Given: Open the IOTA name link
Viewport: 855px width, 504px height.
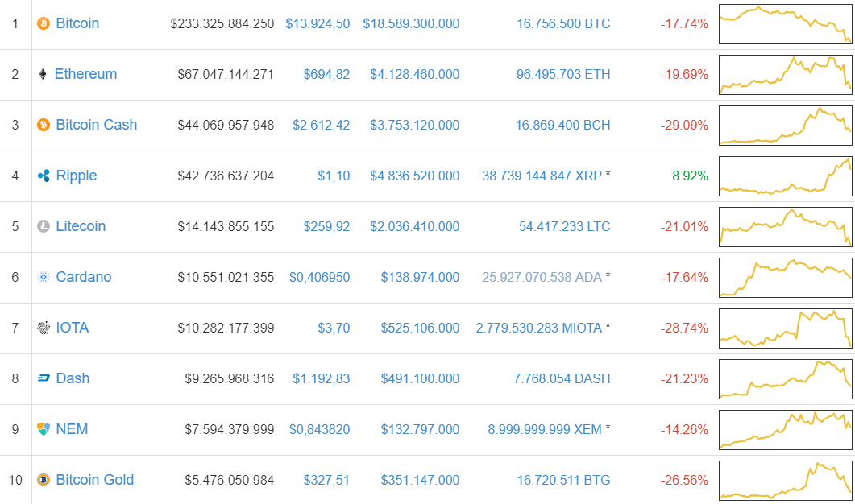Looking at the screenshot, I should coord(72,328).
